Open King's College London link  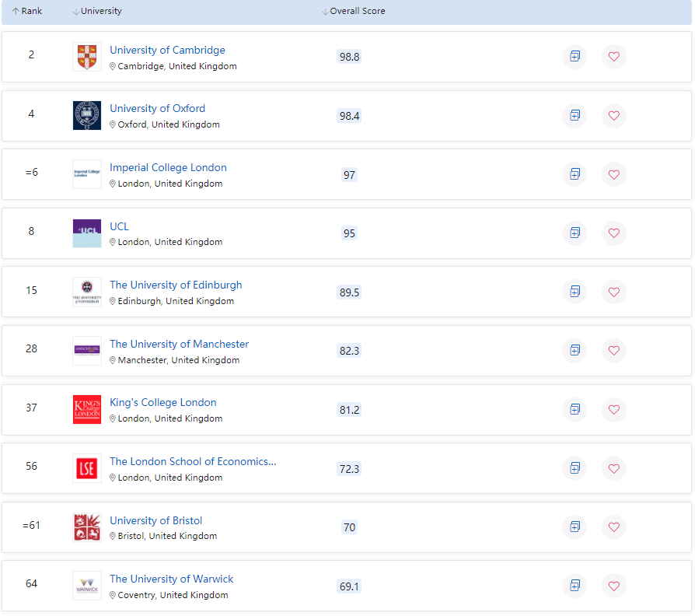pos(162,402)
